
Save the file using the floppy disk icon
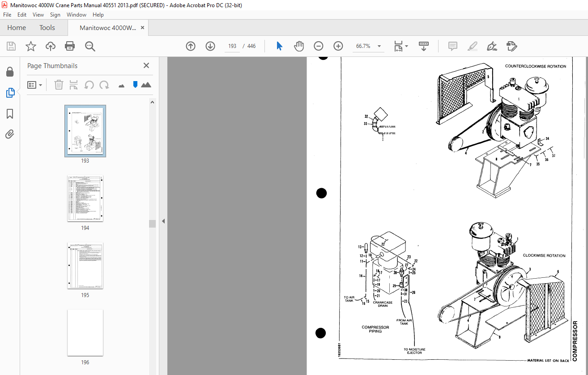tap(11, 46)
